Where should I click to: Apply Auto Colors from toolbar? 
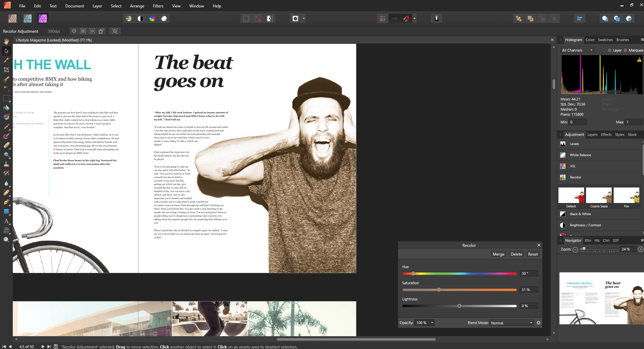tap(152, 19)
